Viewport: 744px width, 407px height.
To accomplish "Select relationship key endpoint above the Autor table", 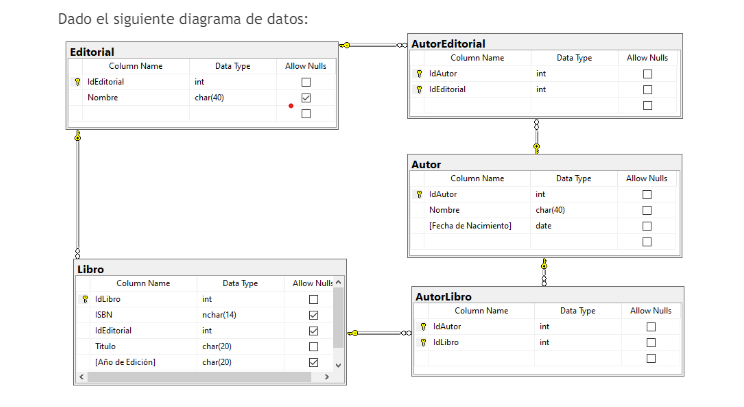I will point(537,148).
